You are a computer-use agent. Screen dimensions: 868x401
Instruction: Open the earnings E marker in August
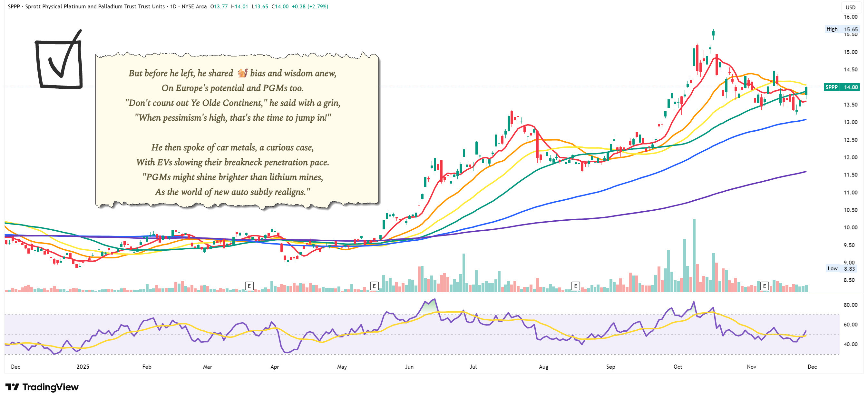click(x=576, y=286)
